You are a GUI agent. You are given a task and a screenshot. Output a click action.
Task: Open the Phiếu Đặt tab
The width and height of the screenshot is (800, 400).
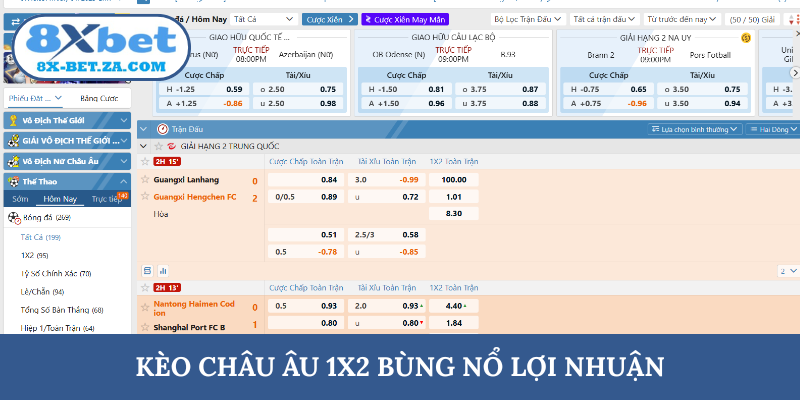(x=35, y=98)
